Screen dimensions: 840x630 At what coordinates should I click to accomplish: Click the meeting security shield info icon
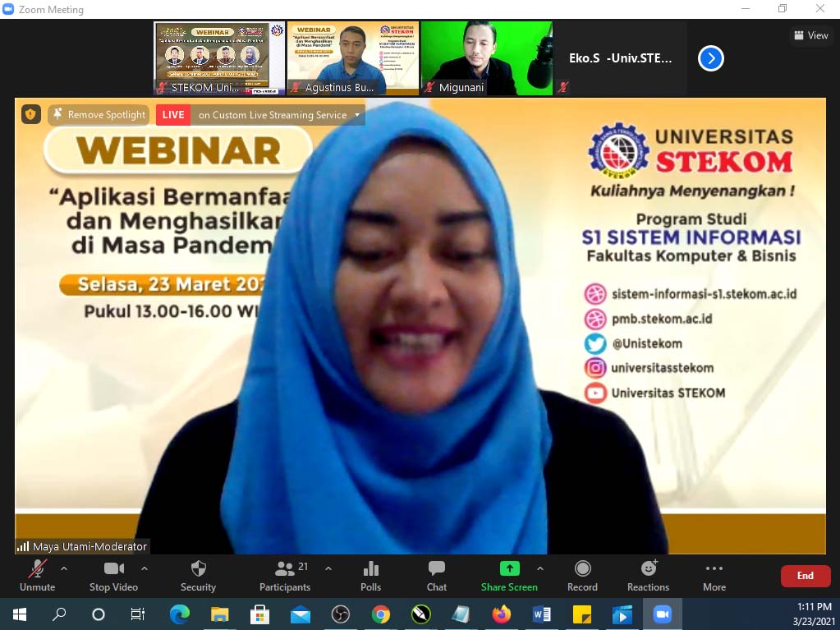(31, 115)
